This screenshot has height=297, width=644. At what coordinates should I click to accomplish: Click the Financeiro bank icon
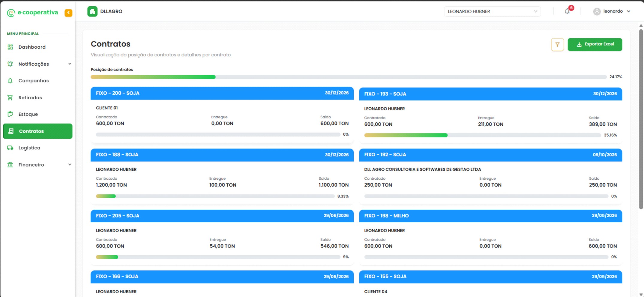pos(10,165)
